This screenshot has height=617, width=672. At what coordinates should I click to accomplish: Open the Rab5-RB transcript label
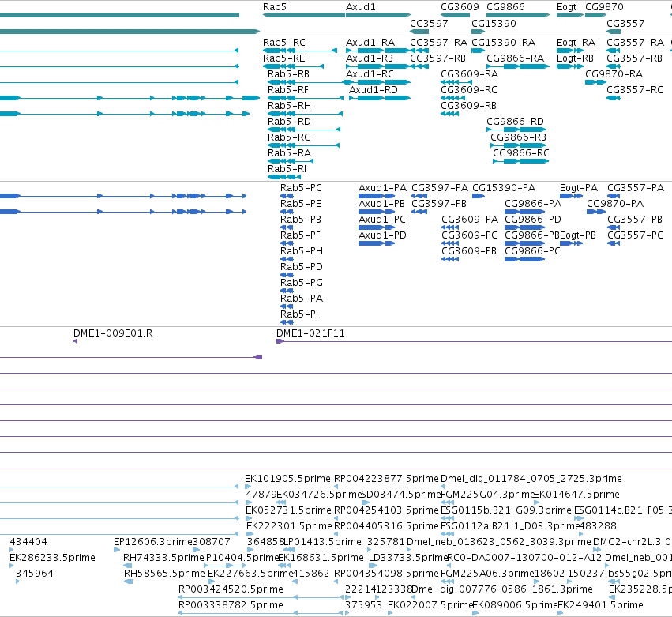point(288,74)
